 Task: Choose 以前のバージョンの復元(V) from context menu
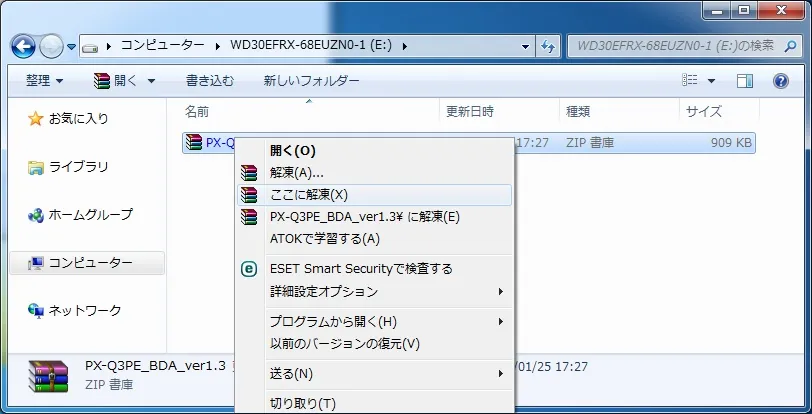click(x=375, y=344)
